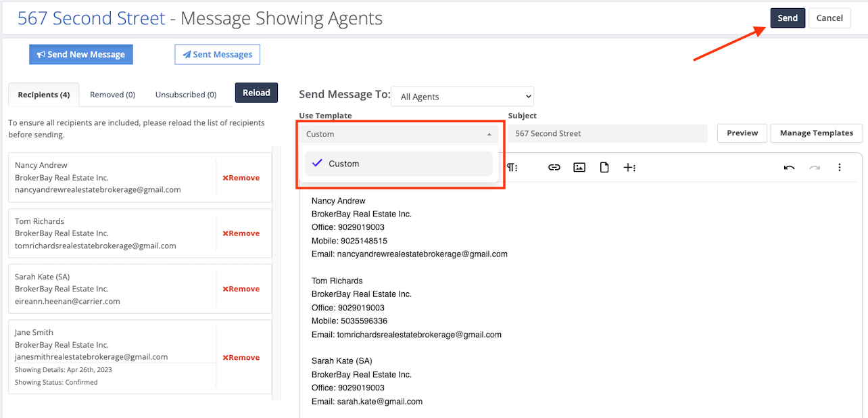868x418 pixels.
Task: Click the 567 Second Street title link
Action: [x=91, y=18]
